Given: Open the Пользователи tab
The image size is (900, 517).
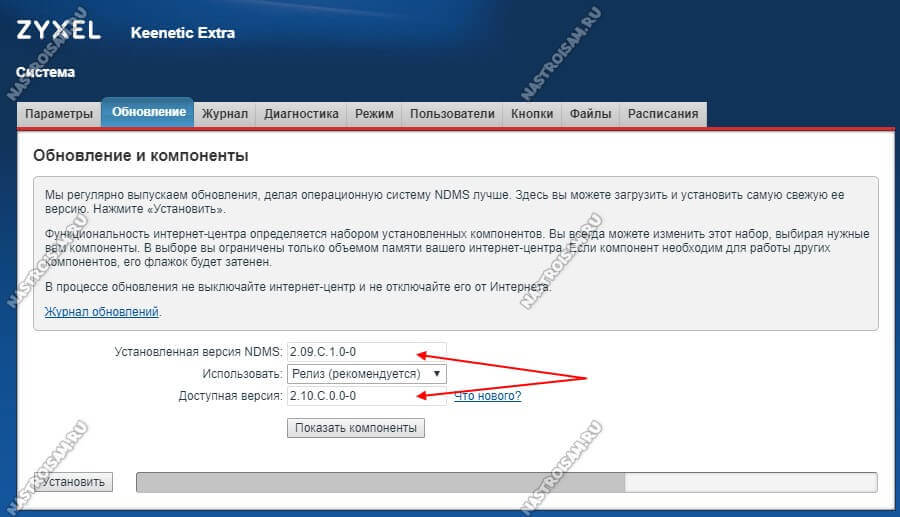Looking at the screenshot, I should 452,114.
